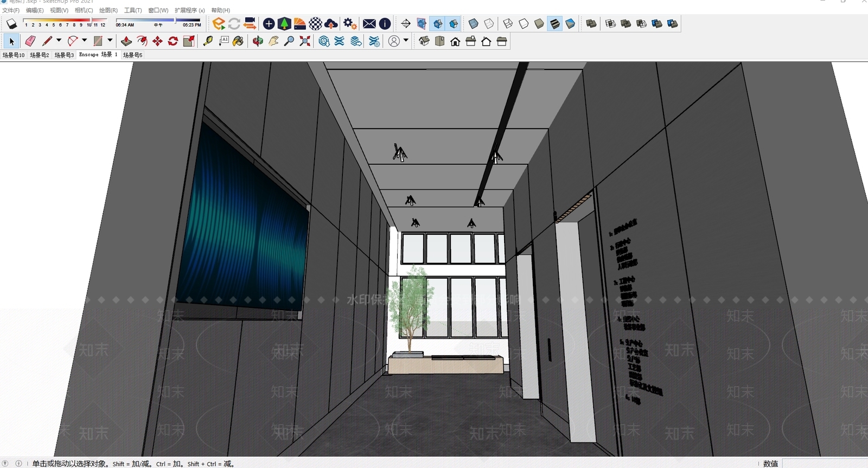The image size is (868, 468).
Task: Expand the arc tool dropdown arrow
Action: coord(84,41)
